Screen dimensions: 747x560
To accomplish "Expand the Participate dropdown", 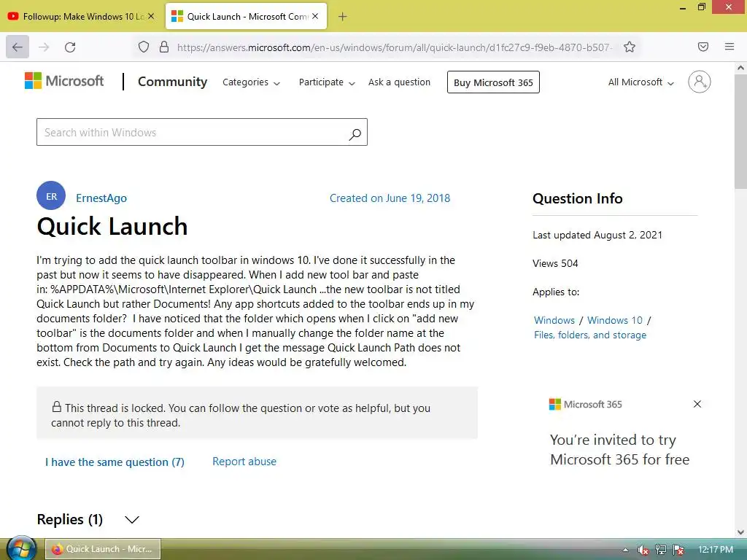I will click(x=327, y=82).
